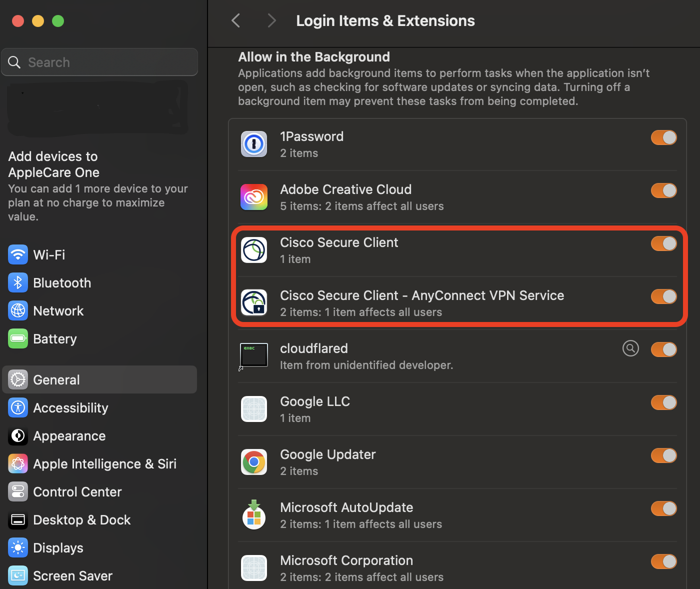Viewport: 700px width, 589px height.
Task: Open the Wi-Fi settings pane
Action: click(x=99, y=254)
